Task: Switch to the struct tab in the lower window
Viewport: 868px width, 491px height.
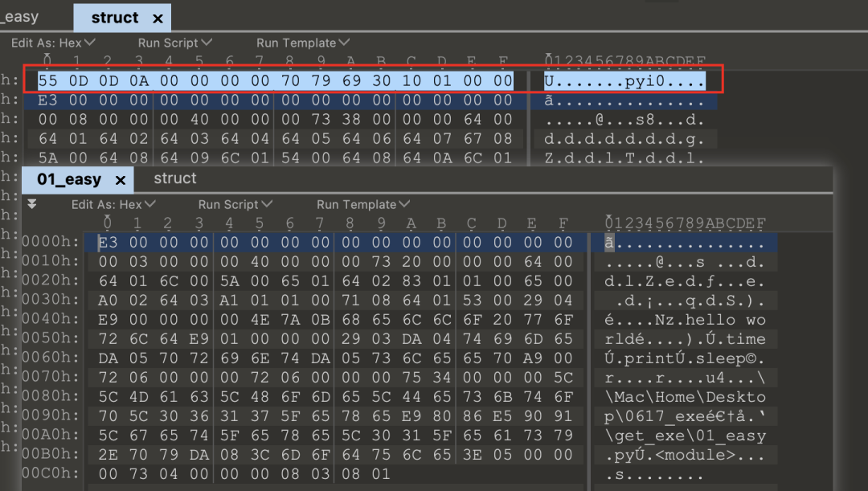Action: click(175, 178)
